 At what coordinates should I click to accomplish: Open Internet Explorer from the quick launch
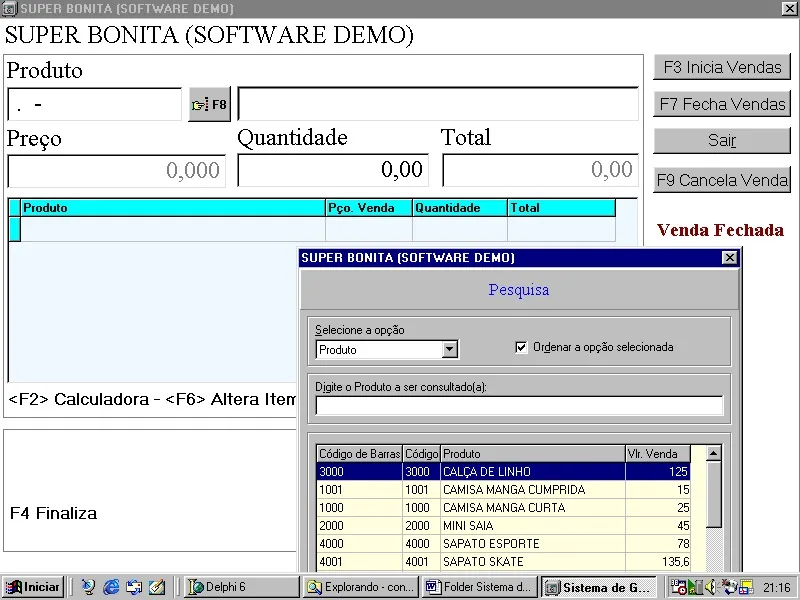(111, 587)
